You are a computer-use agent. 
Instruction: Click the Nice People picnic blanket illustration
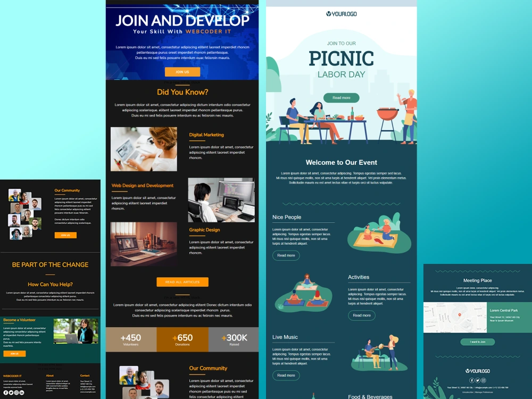379,232
